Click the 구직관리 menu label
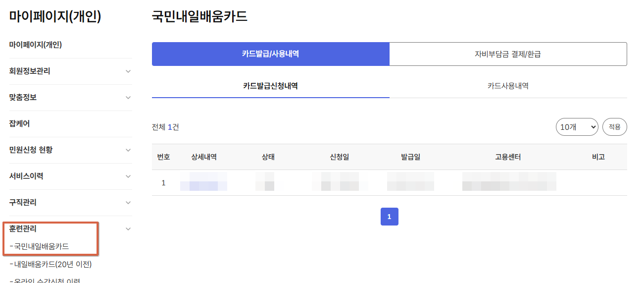This screenshot has height=283, width=644. coord(23,203)
